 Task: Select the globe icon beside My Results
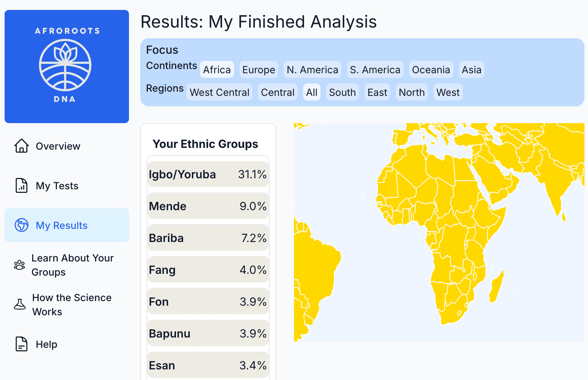[21, 225]
